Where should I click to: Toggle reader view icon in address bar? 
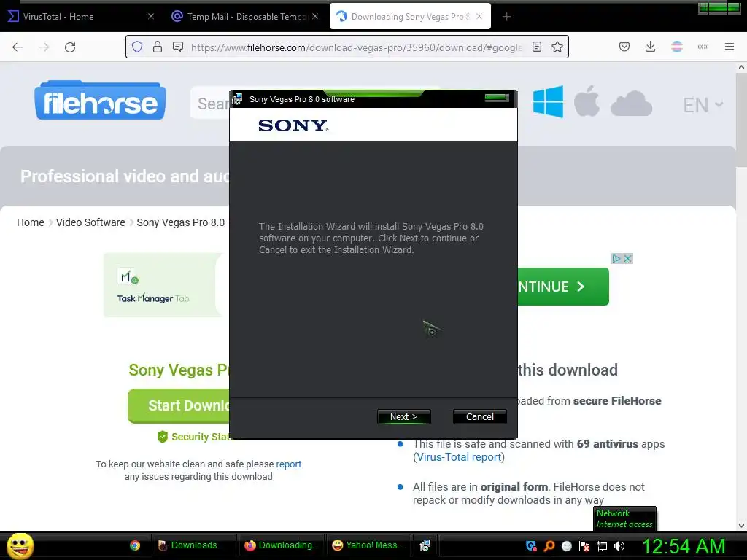(537, 47)
